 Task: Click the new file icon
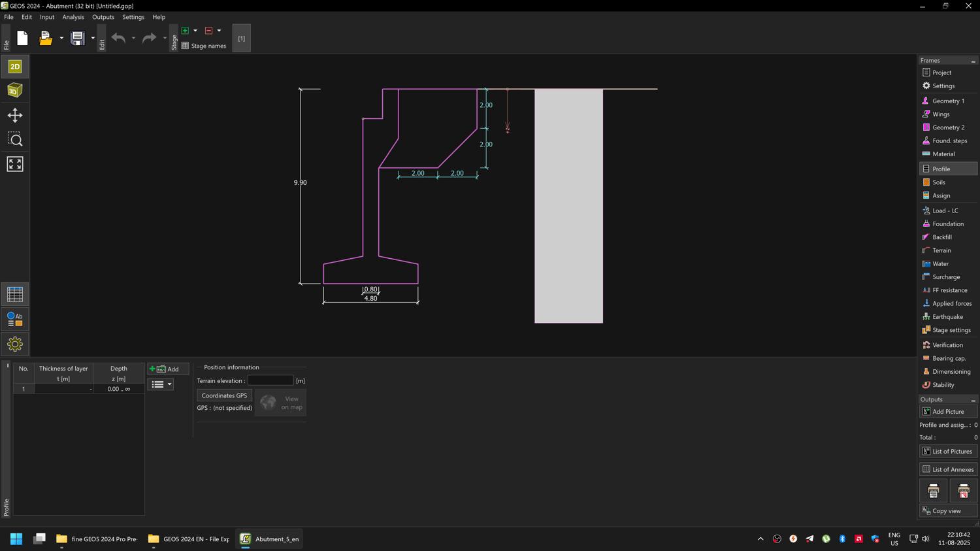tap(22, 39)
